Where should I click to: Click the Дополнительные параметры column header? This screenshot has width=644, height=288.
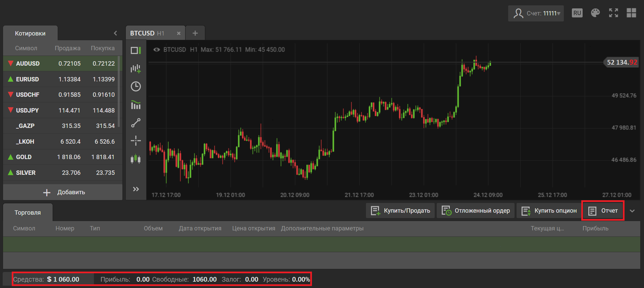322,228
